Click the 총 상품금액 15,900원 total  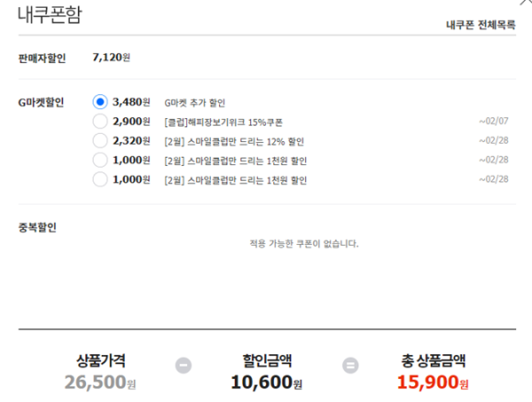tap(433, 382)
